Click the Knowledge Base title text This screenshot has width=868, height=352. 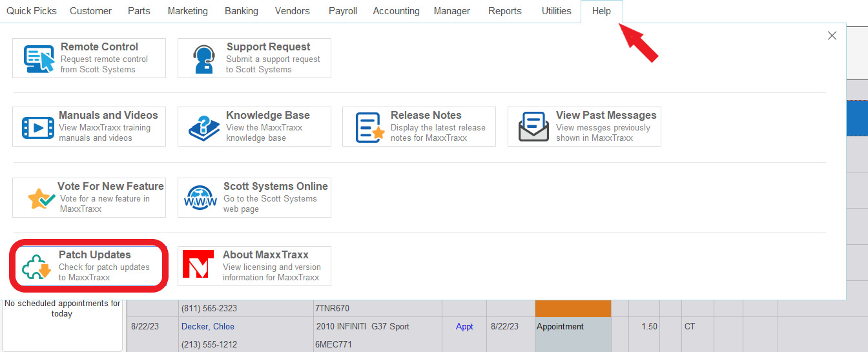(x=268, y=116)
